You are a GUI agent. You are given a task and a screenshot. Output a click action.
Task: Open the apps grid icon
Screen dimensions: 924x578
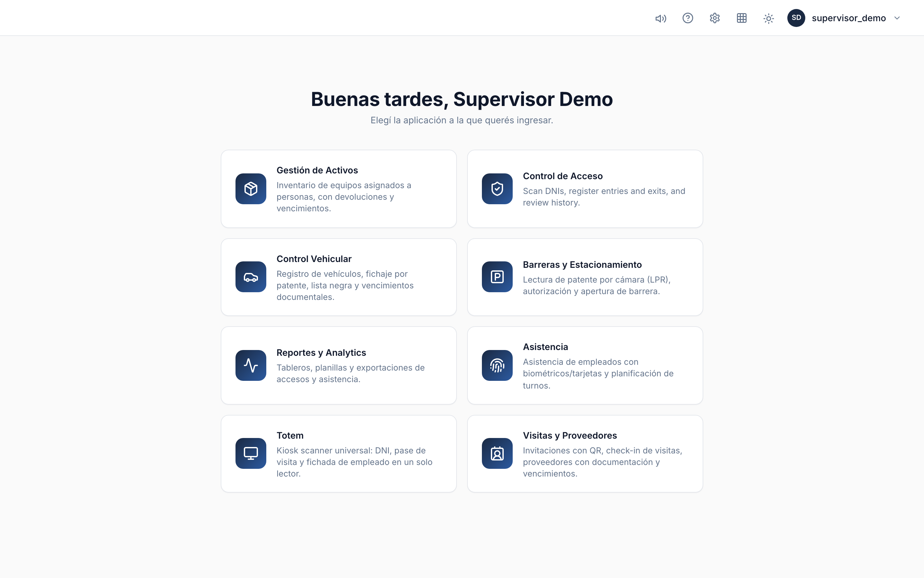tap(741, 18)
